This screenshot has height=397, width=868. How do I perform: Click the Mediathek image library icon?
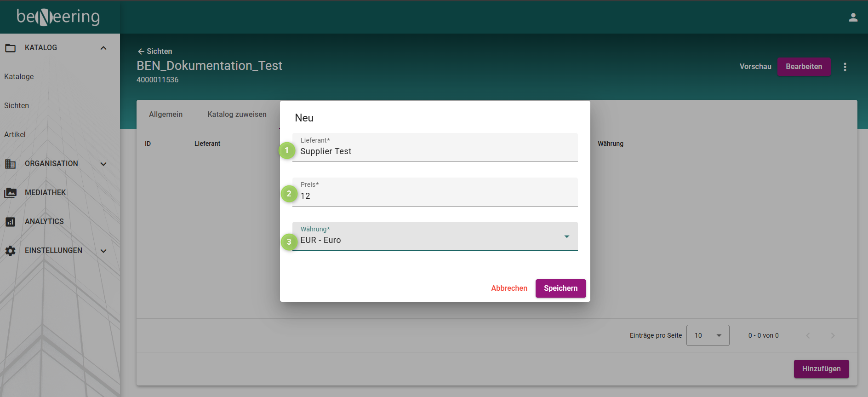[10, 193]
